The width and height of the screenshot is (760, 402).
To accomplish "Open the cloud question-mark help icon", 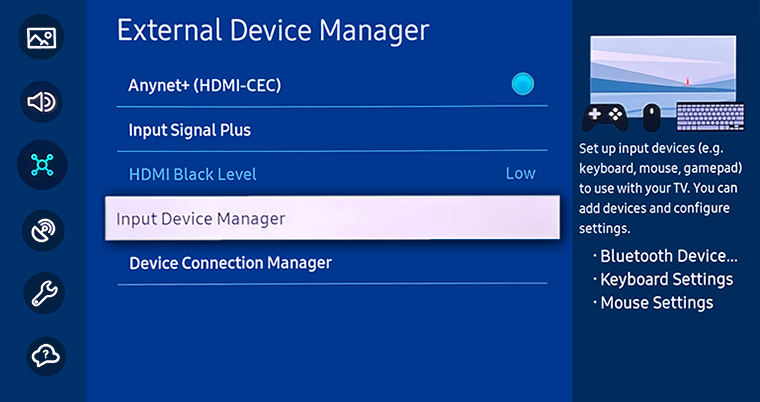I will 46,356.
